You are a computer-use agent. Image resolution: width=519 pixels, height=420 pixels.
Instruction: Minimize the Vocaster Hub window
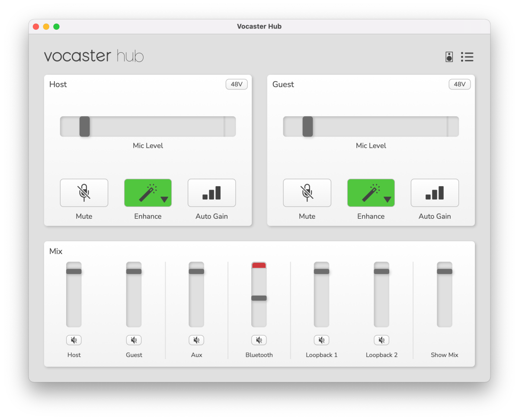tap(46, 27)
